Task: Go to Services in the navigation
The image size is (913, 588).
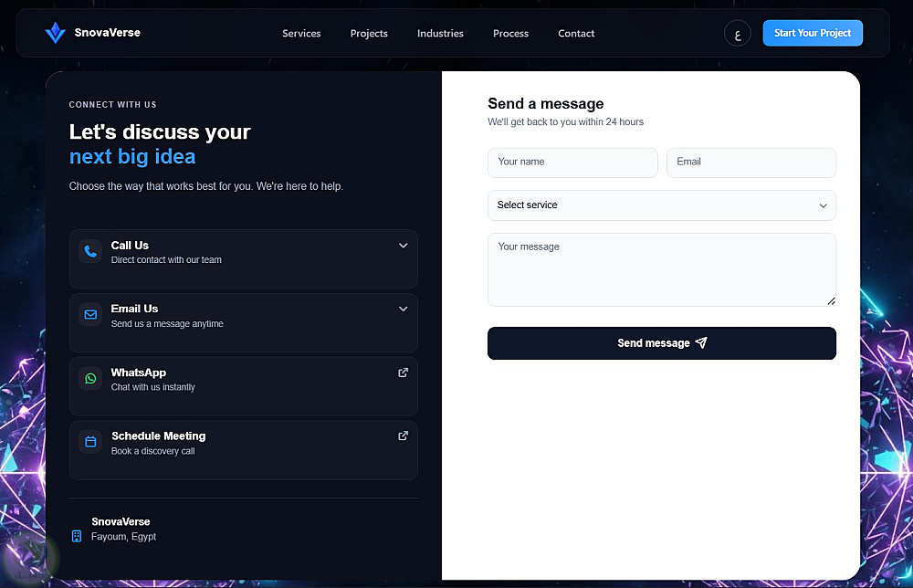Action: (x=301, y=34)
